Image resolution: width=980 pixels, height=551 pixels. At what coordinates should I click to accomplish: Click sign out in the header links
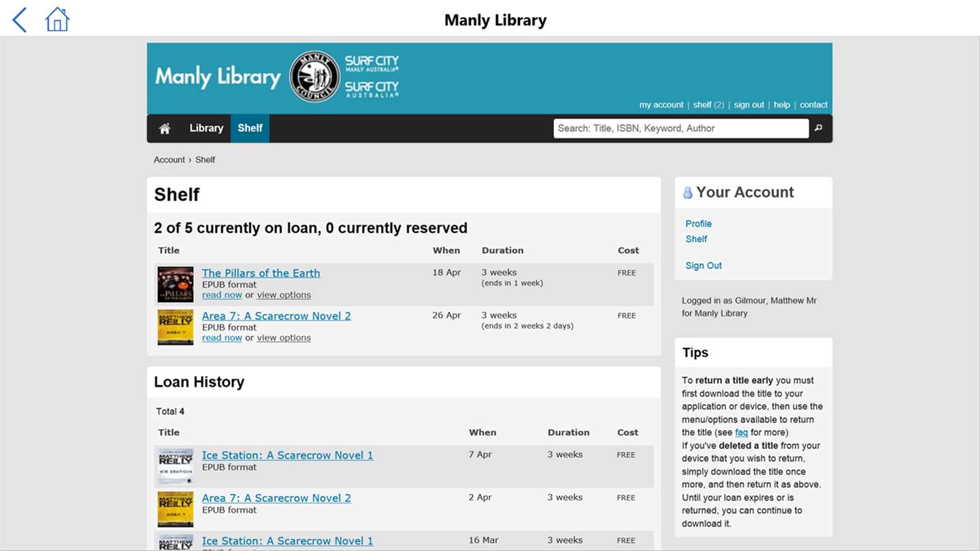tap(749, 105)
